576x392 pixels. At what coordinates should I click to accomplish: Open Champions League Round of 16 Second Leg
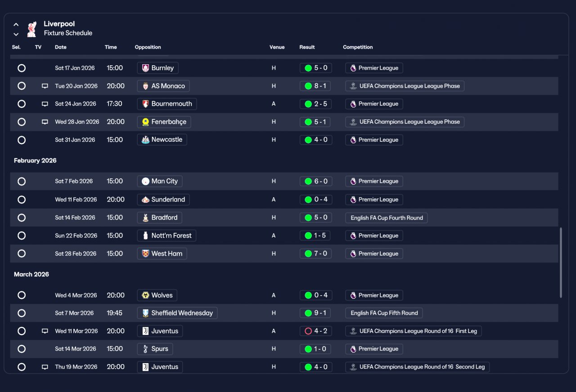pyautogui.click(x=418, y=367)
